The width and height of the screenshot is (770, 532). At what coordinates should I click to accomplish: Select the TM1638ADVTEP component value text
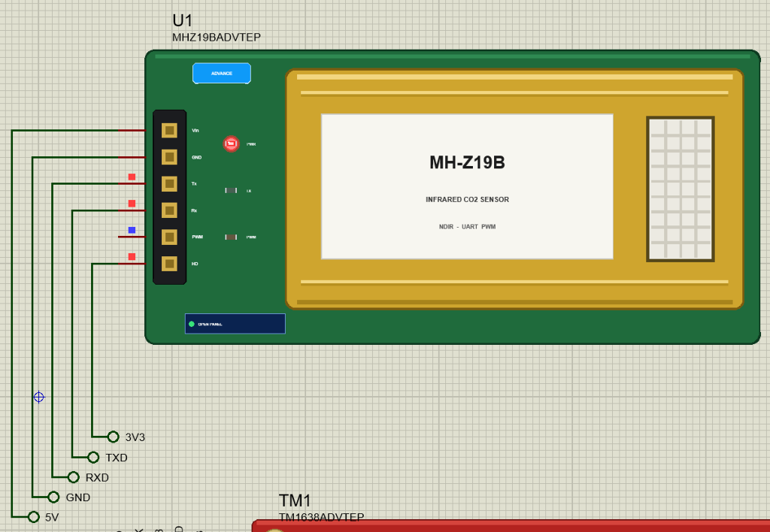click(322, 517)
